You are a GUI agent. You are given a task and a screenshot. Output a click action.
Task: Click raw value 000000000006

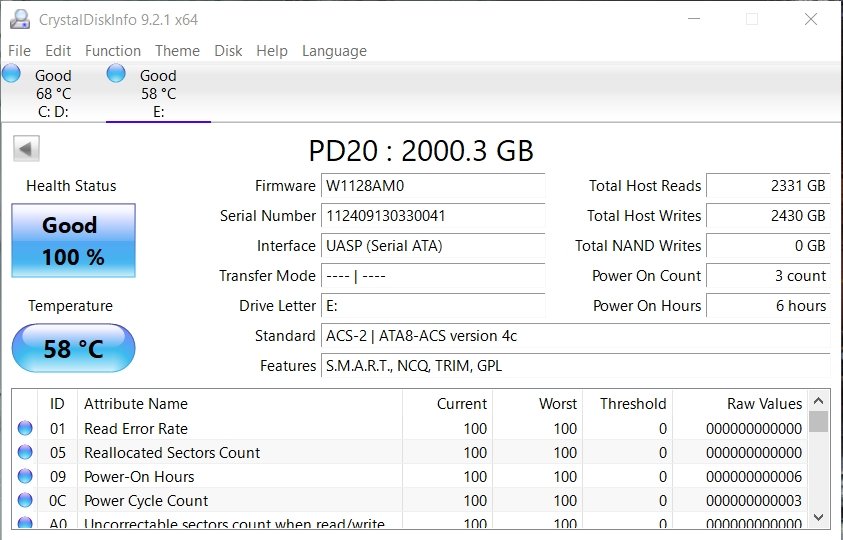754,477
